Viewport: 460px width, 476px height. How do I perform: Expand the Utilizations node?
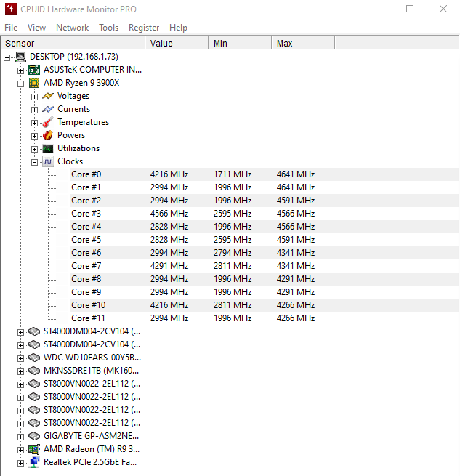click(34, 149)
